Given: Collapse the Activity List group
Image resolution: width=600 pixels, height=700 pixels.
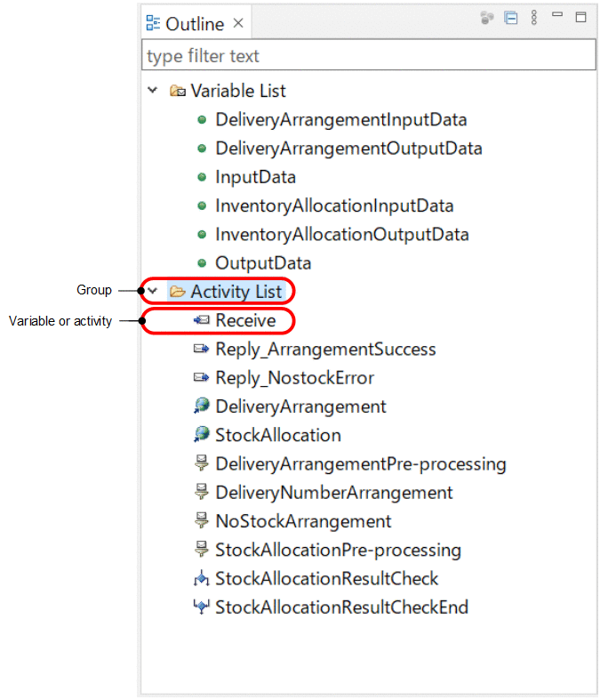Looking at the screenshot, I should click(x=153, y=291).
